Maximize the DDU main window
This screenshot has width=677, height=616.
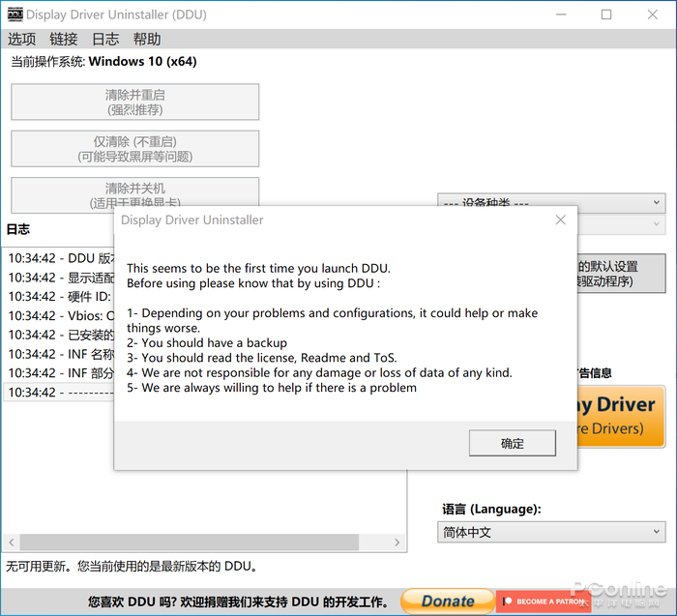click(x=606, y=15)
